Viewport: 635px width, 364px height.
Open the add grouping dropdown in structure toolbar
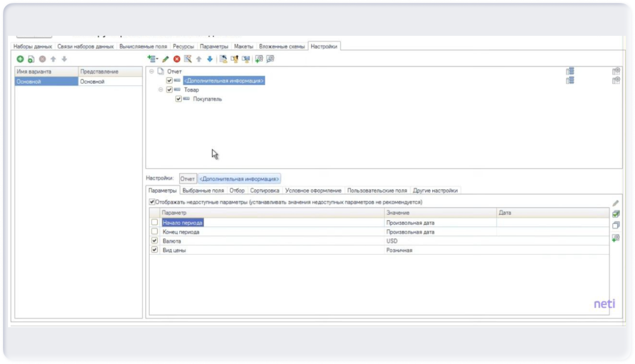point(152,59)
